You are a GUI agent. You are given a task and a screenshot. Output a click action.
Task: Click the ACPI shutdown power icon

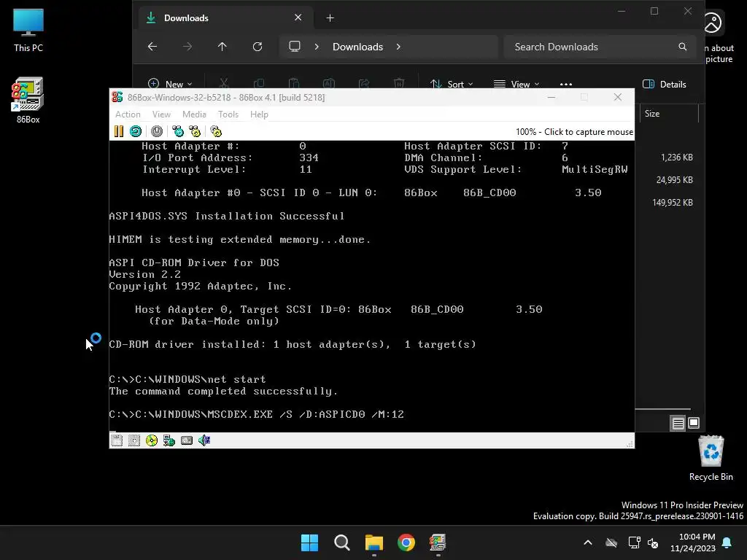pyautogui.click(x=157, y=131)
